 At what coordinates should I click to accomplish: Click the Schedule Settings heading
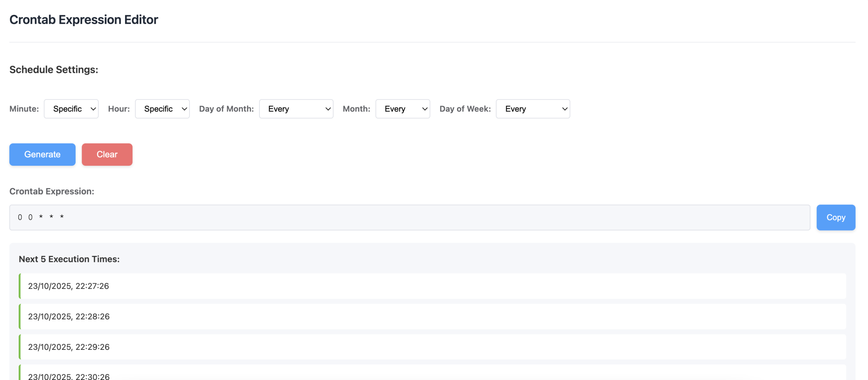click(54, 69)
